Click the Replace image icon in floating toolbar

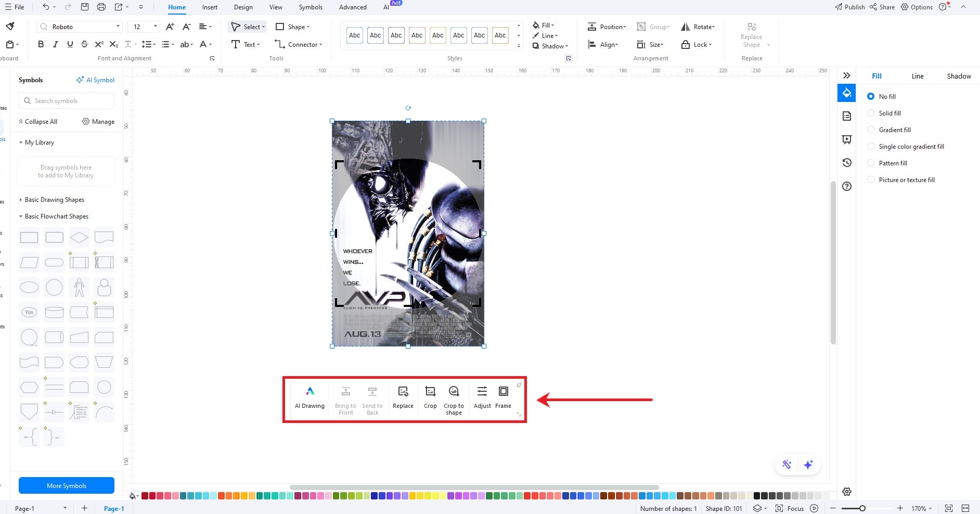pyautogui.click(x=403, y=391)
